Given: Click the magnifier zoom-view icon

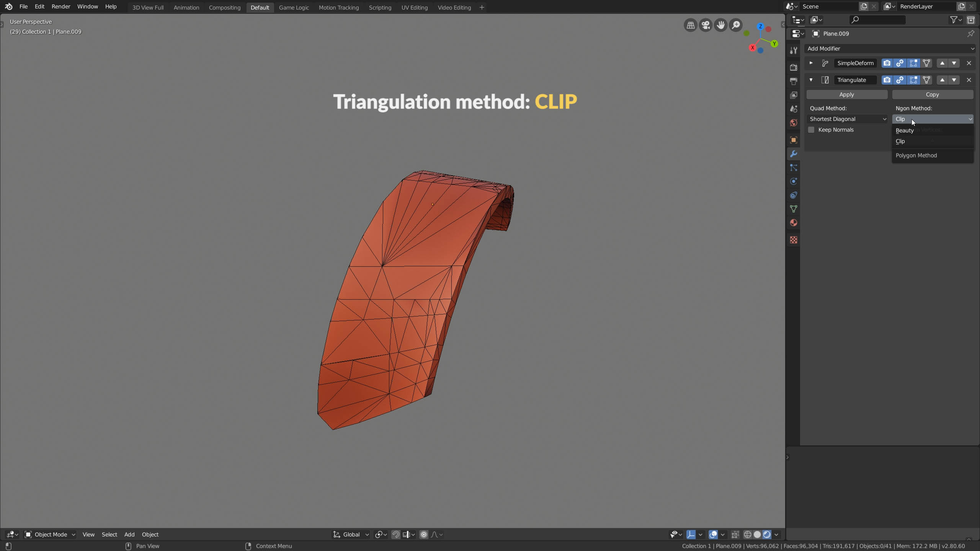Looking at the screenshot, I should 736,25.
